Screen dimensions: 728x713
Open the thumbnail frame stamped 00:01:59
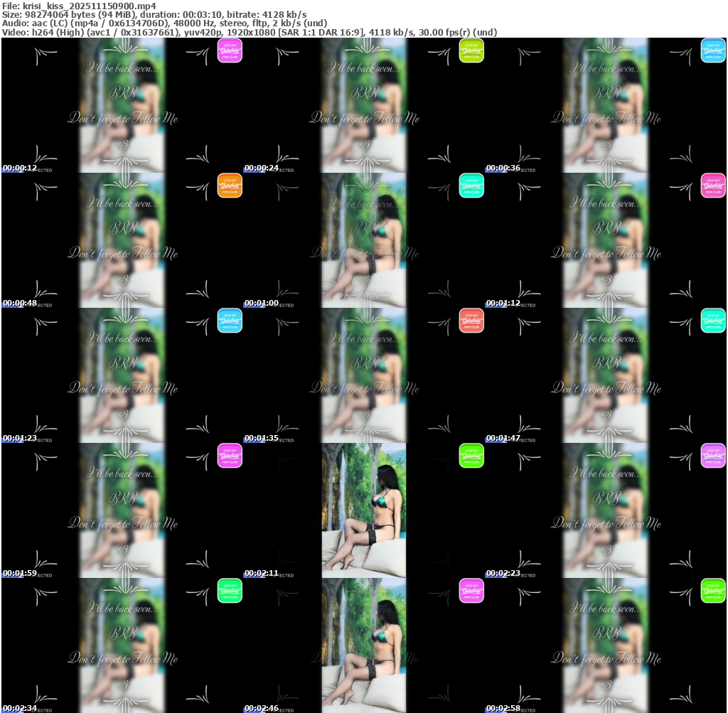pyautogui.click(x=122, y=510)
